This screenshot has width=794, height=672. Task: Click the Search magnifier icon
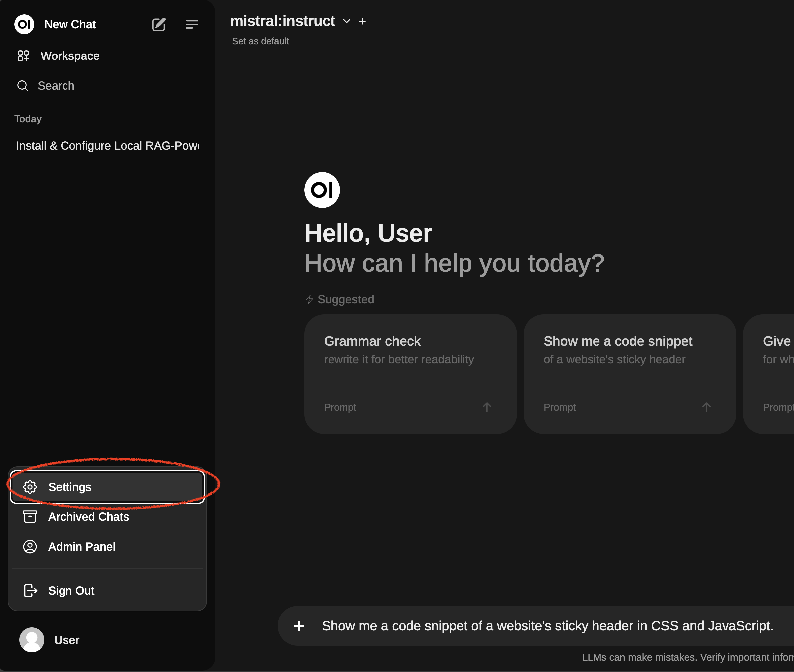23,86
